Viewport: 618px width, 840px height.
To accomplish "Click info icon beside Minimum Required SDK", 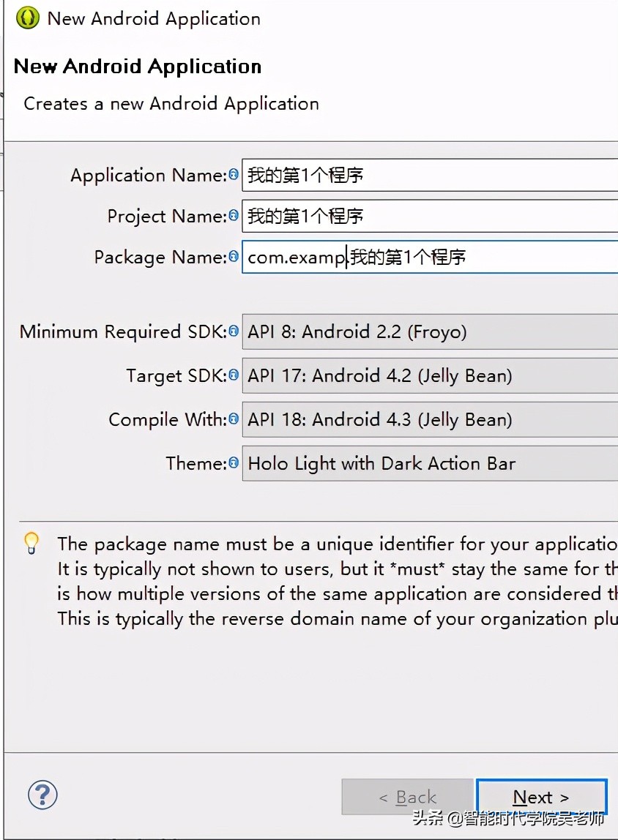I will coord(233,331).
